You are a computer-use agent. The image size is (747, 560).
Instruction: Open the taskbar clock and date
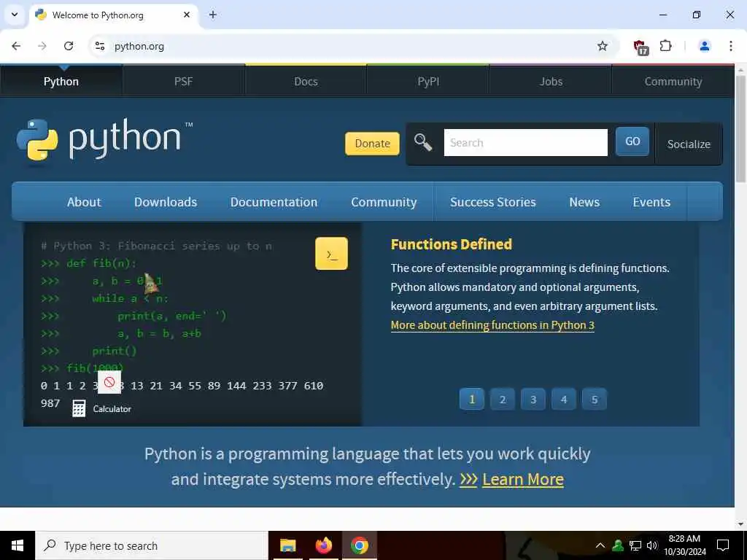click(x=684, y=545)
